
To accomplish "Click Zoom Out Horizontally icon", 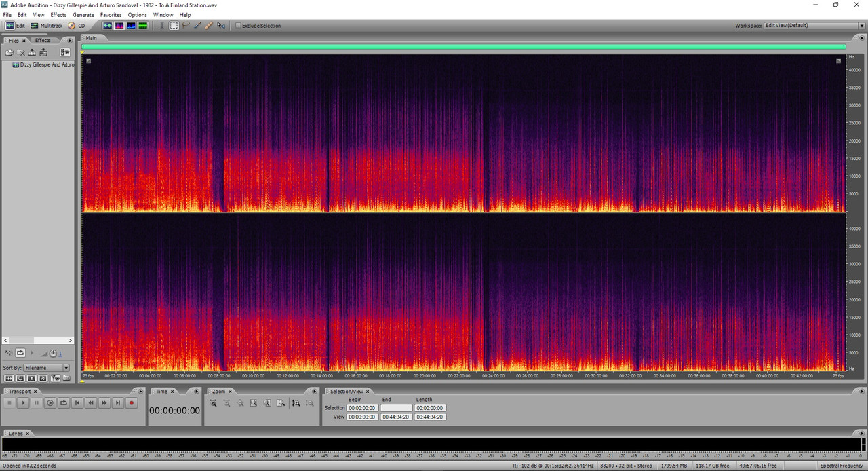I will click(226, 403).
